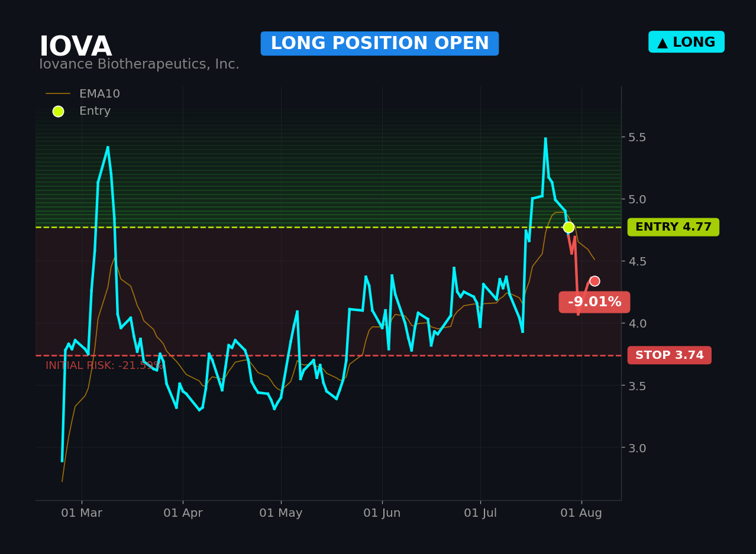
Task: Click the 01 Mar date label
Action: tap(82, 513)
